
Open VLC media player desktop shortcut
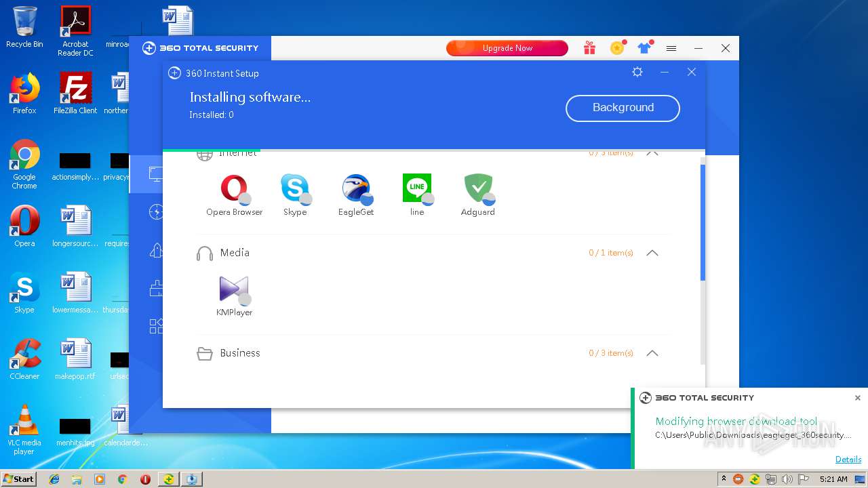pos(24,430)
